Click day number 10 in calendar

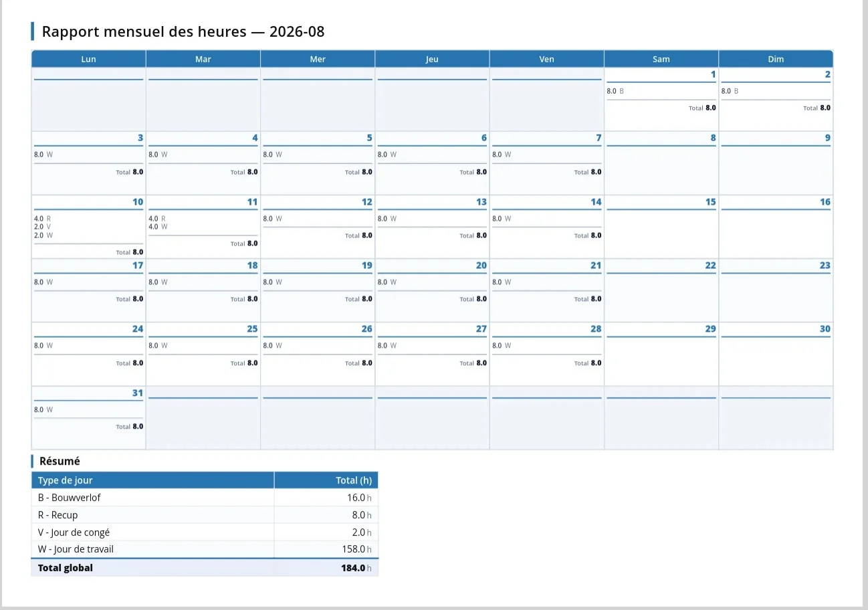click(138, 202)
